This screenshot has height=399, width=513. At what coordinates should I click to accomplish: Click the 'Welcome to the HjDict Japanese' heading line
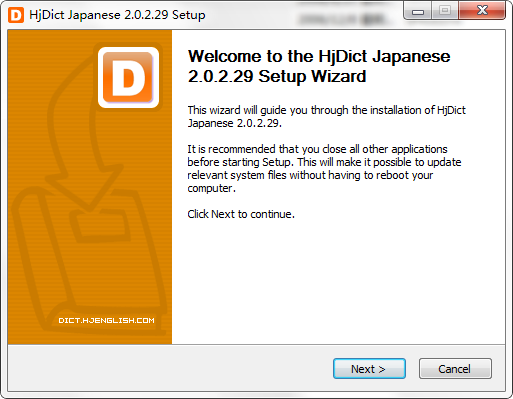(x=319, y=56)
